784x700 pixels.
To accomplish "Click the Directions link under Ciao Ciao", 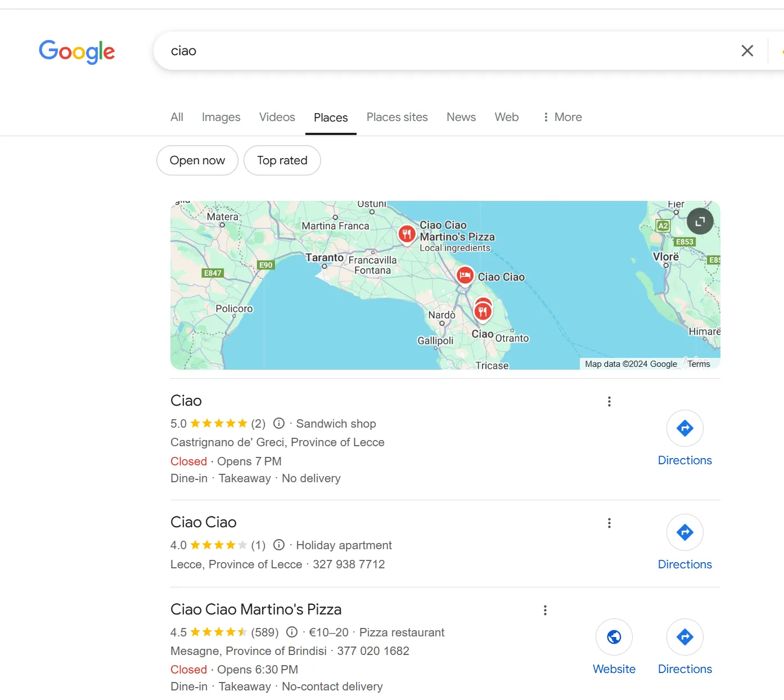I will [x=684, y=564].
